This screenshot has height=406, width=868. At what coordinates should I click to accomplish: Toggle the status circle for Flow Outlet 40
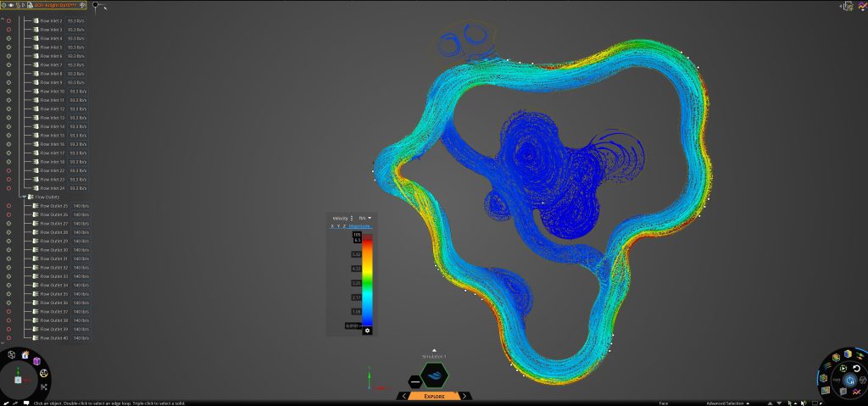point(8,338)
